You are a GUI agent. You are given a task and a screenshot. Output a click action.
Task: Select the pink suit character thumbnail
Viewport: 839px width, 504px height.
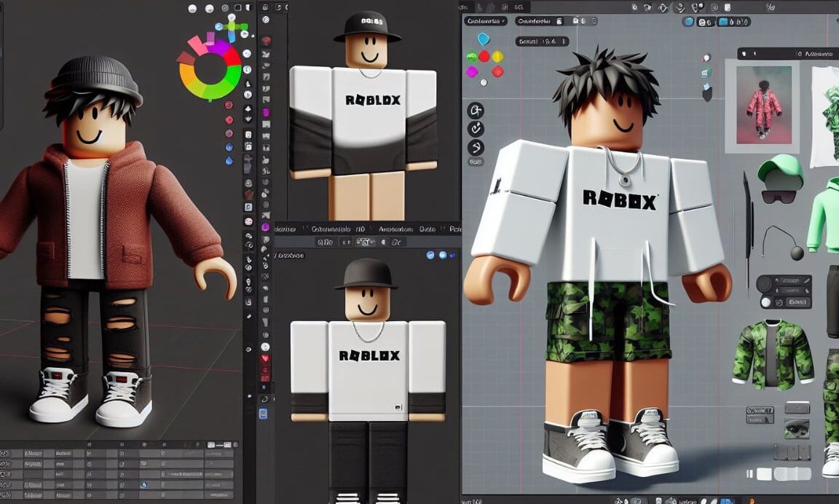(x=763, y=106)
